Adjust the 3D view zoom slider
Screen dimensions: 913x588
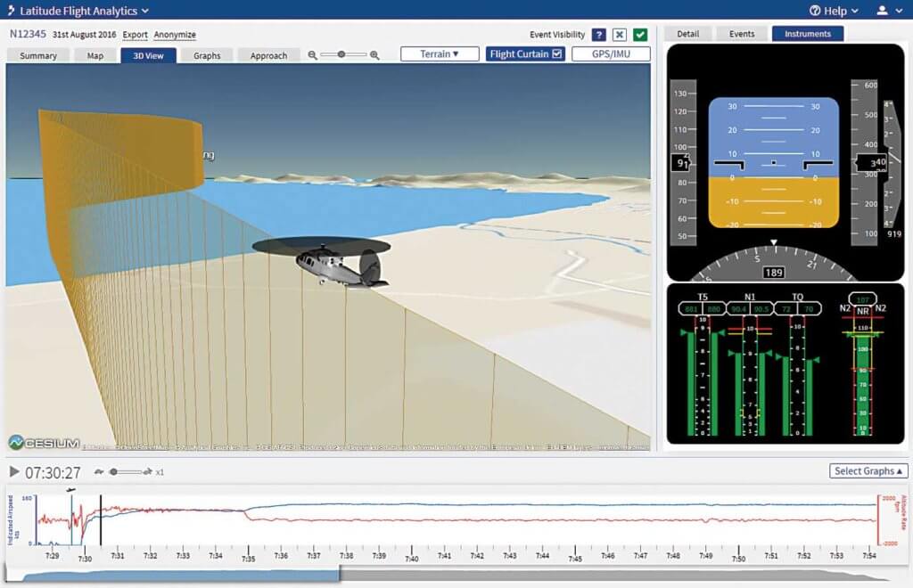coord(343,54)
